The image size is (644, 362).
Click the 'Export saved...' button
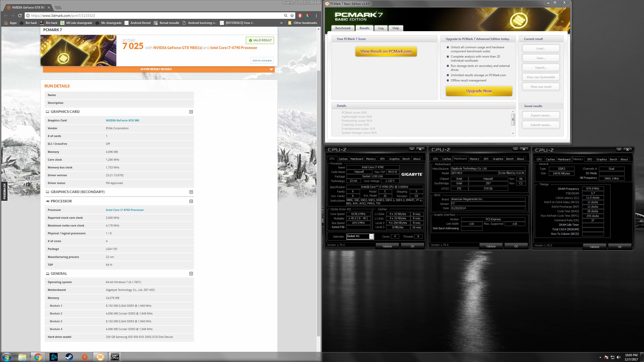tap(541, 115)
